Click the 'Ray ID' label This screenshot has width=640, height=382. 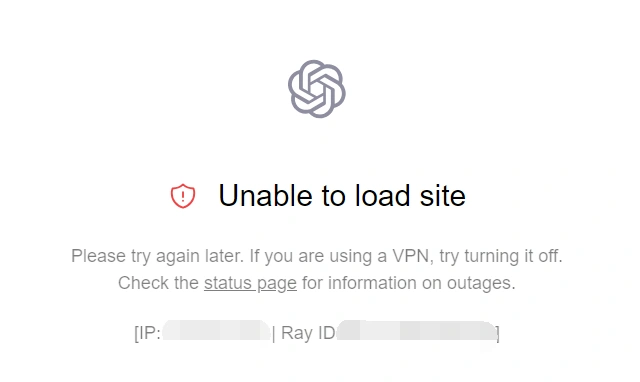[308, 333]
